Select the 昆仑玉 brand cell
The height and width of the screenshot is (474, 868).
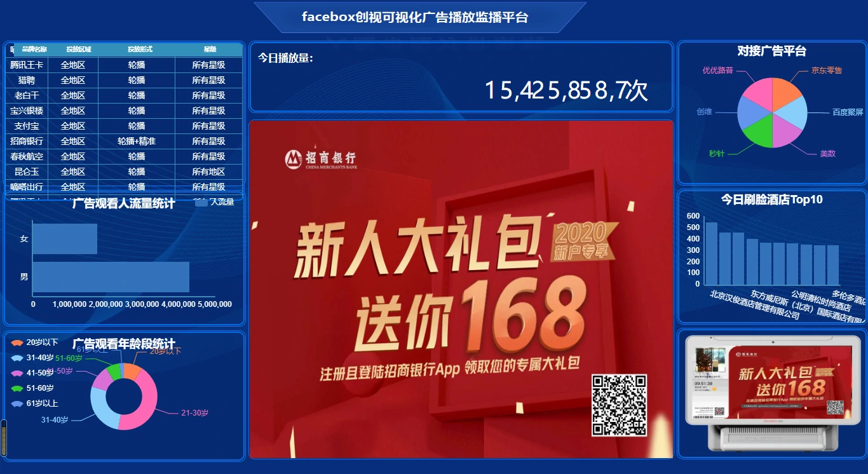(27, 172)
